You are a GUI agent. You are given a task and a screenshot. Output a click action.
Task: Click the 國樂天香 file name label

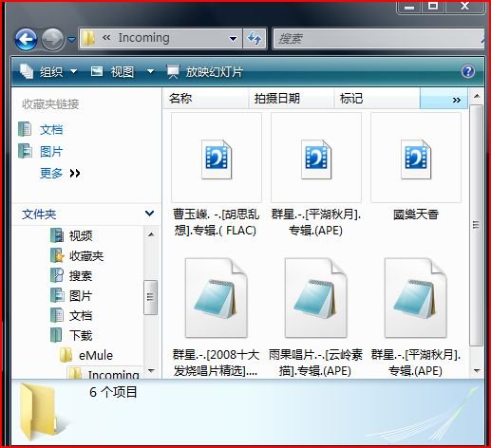pyautogui.click(x=416, y=215)
